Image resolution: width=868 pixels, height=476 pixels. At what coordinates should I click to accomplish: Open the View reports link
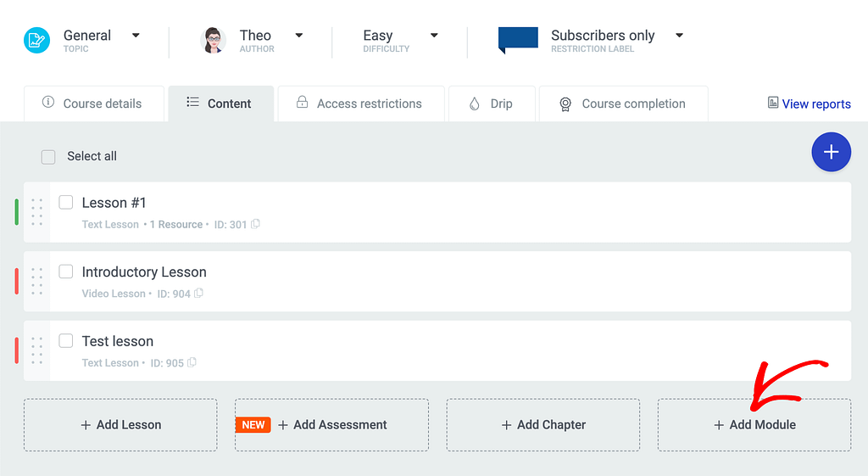pyautogui.click(x=809, y=104)
